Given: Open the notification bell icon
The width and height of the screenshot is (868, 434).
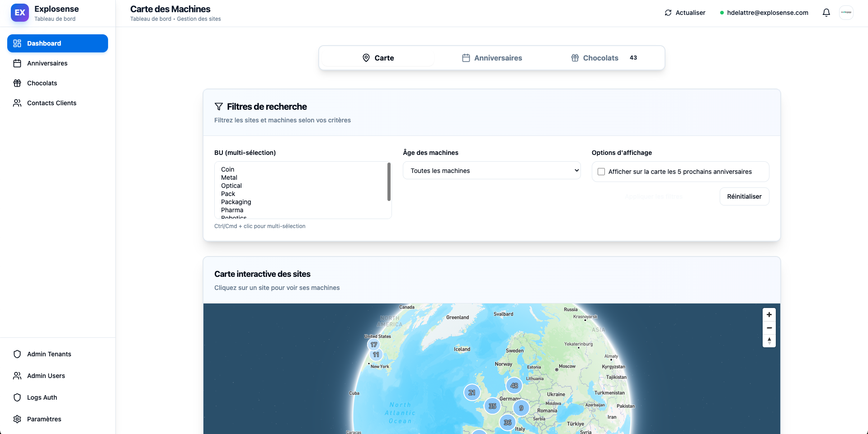Looking at the screenshot, I should [826, 12].
